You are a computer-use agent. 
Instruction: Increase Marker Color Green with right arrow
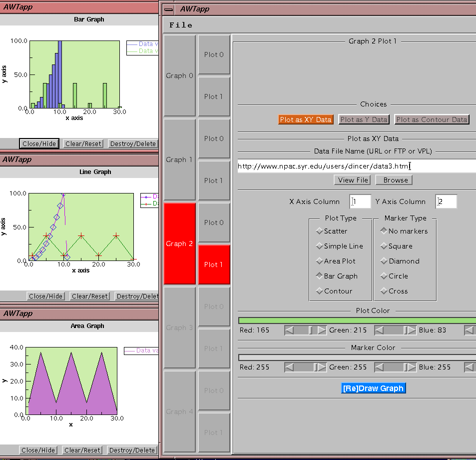(x=412, y=367)
